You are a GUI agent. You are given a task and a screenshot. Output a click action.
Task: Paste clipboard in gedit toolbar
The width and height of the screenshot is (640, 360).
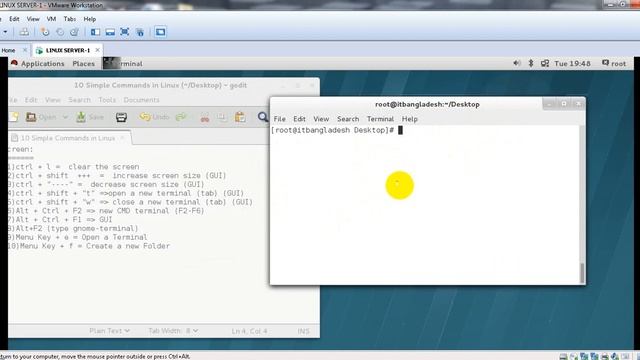pyautogui.click(x=240, y=118)
